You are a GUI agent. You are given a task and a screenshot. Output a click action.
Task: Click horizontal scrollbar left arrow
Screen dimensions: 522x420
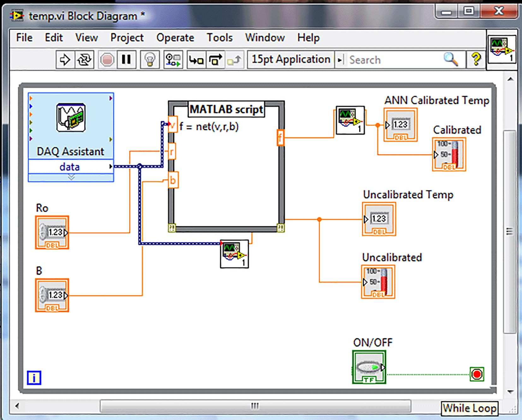17,406
